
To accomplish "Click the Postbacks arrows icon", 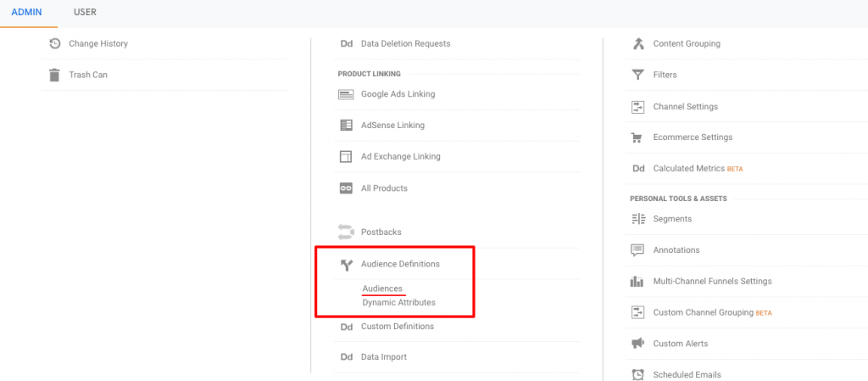I will [x=346, y=232].
